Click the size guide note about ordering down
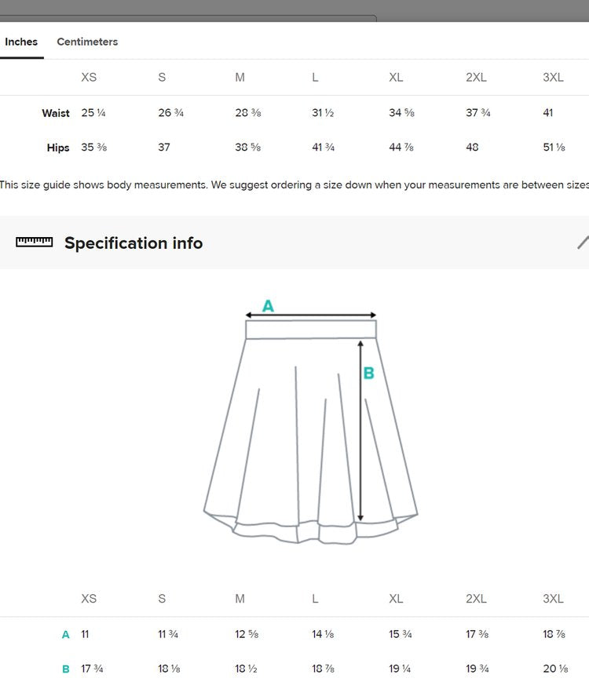This screenshot has height=700, width=589. (294, 185)
